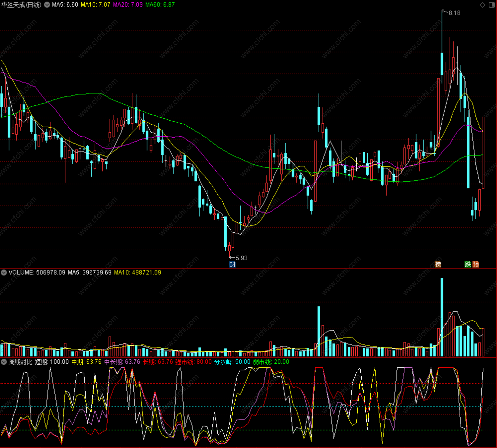The width and height of the screenshot is (497, 448).
Task: Click volume MA10: 498721.09 label
Action: pos(138,272)
